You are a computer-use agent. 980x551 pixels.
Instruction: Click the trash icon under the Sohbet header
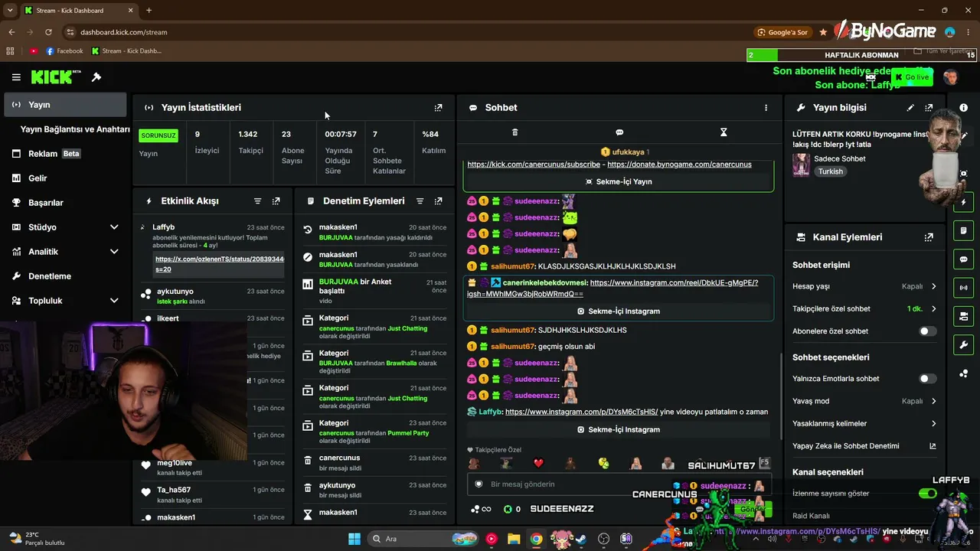click(x=514, y=132)
